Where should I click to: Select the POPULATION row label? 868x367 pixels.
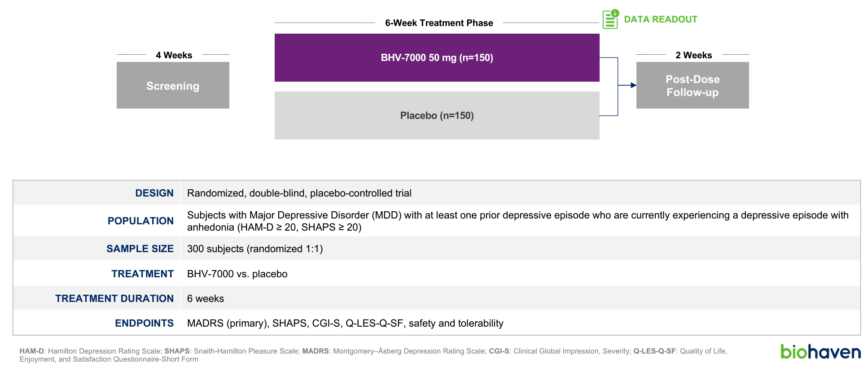tap(140, 221)
